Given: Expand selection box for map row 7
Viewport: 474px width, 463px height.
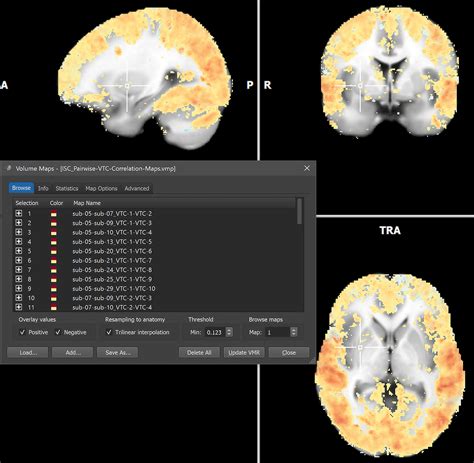Looking at the screenshot, I should (19, 269).
